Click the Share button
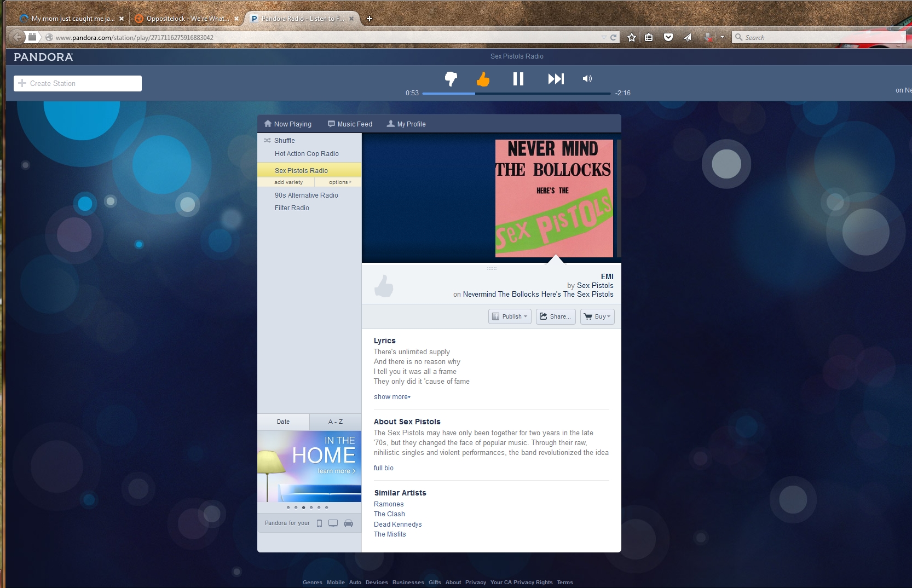 pos(556,316)
